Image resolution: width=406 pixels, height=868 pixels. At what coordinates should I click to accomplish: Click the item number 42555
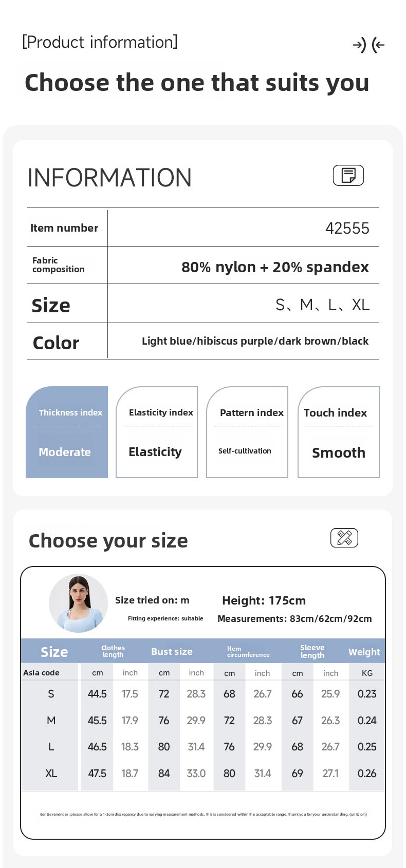click(347, 228)
